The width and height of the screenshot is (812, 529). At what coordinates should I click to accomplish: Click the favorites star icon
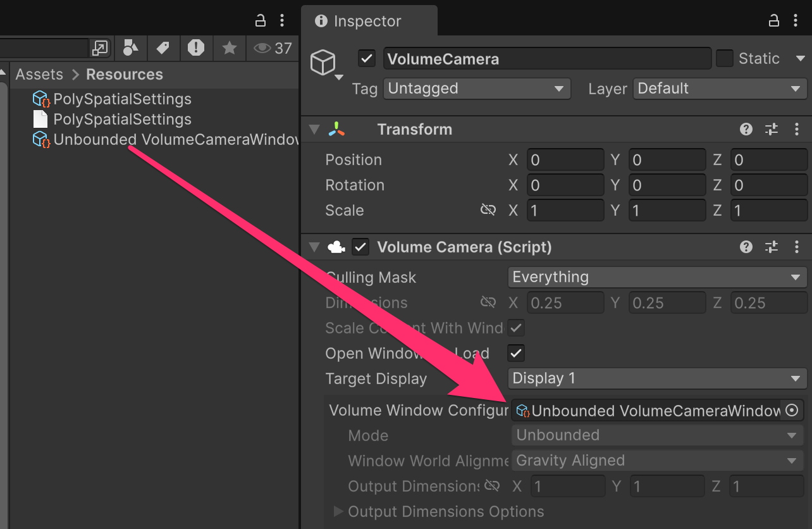pyautogui.click(x=230, y=47)
